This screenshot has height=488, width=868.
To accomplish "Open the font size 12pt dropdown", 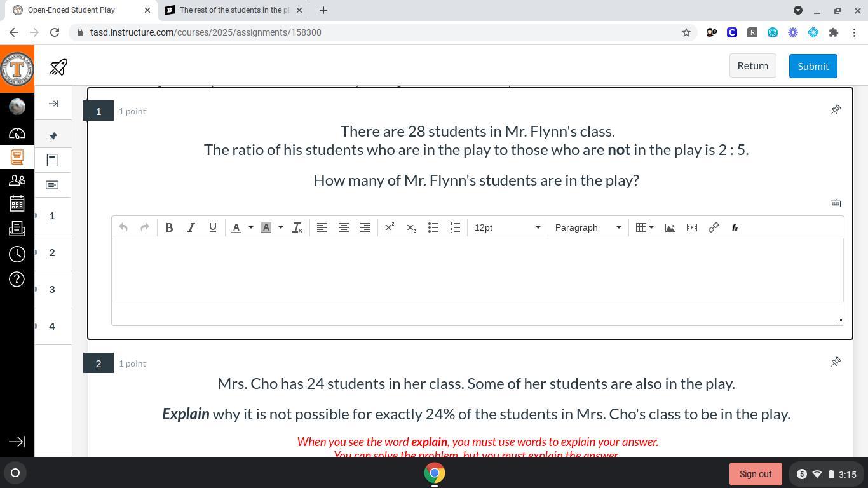I will tap(506, 227).
